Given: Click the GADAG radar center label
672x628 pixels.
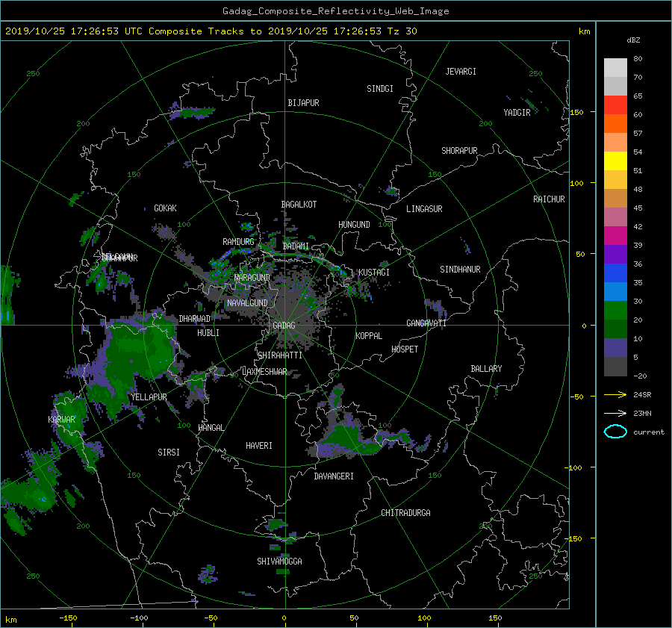Looking at the screenshot, I should point(284,326).
